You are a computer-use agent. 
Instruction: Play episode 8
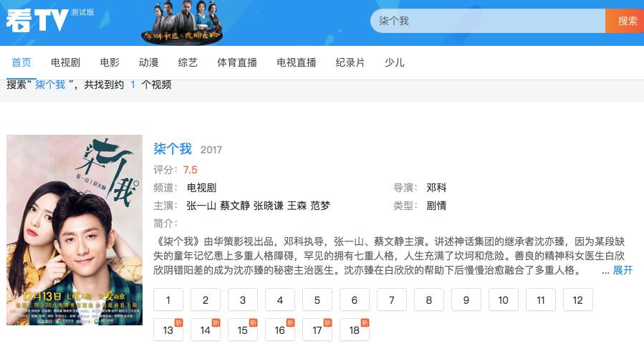[x=429, y=300]
